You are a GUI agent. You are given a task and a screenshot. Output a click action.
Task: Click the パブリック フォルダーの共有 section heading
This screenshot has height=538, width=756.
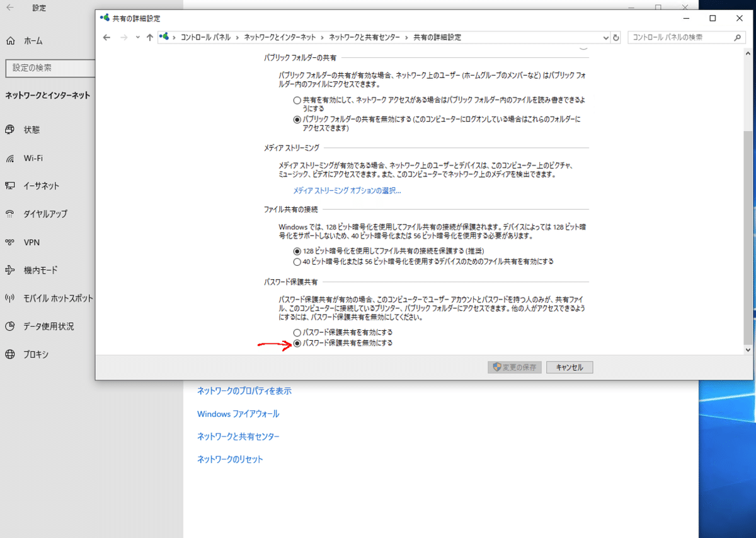tap(300, 57)
